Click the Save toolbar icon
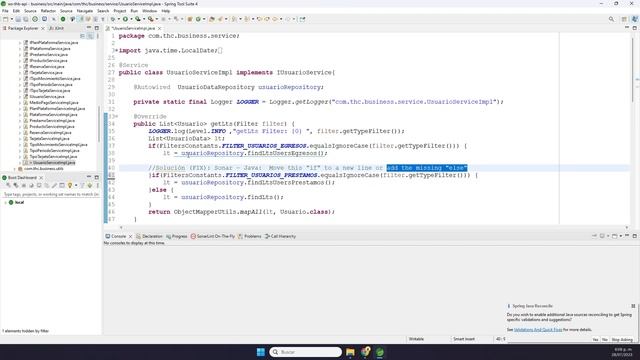 [x=18, y=19]
